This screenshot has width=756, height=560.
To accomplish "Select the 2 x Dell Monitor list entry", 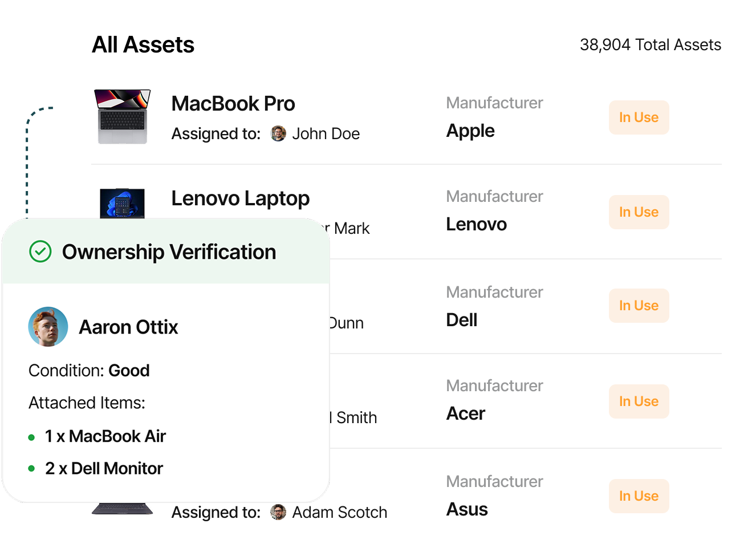I will pyautogui.click(x=104, y=468).
